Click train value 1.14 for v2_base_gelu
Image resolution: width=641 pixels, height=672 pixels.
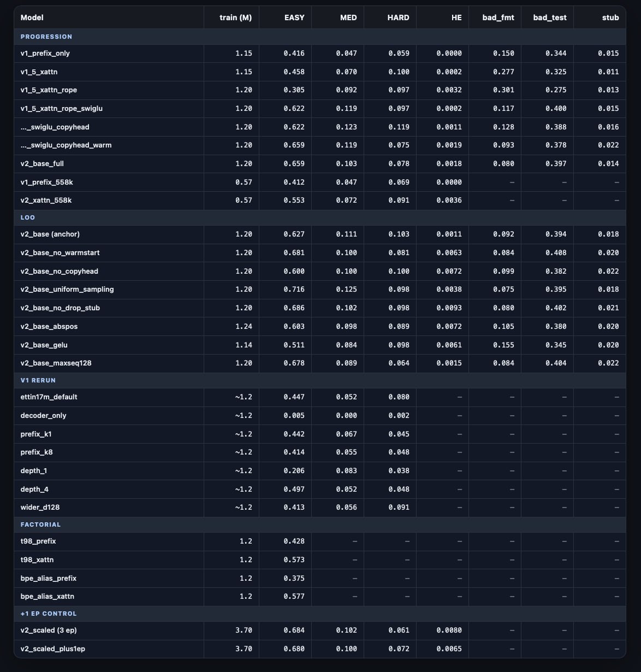(x=244, y=345)
